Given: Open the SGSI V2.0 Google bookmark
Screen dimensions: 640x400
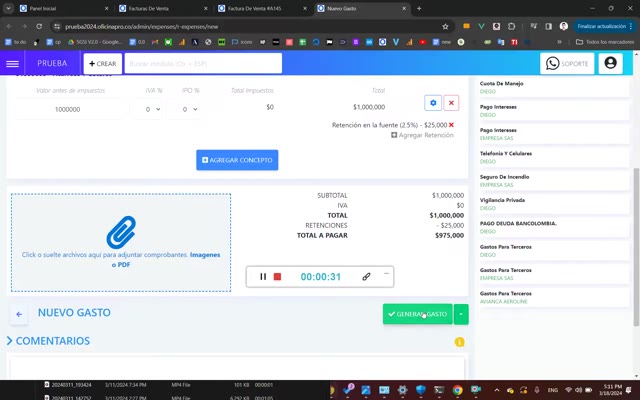Looking at the screenshot, I should [95, 42].
